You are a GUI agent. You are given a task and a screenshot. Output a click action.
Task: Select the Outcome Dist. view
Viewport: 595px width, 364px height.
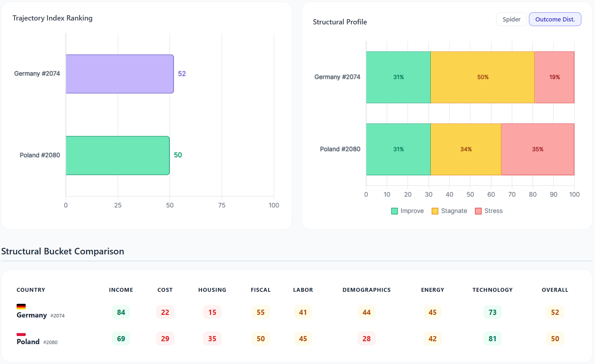coord(555,19)
